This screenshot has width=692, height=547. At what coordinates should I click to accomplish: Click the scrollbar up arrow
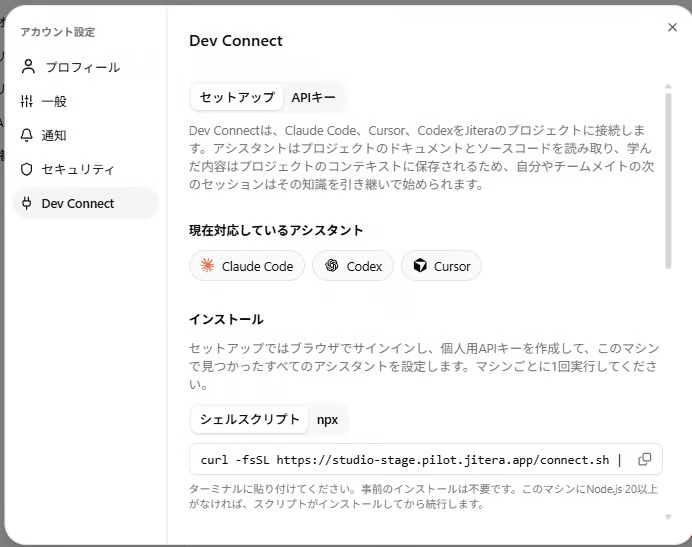[x=668, y=86]
